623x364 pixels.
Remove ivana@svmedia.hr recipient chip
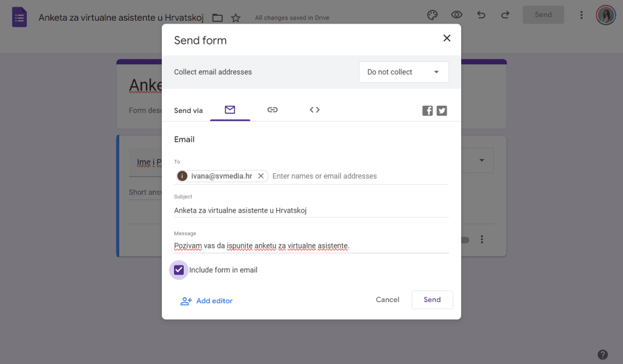(261, 176)
